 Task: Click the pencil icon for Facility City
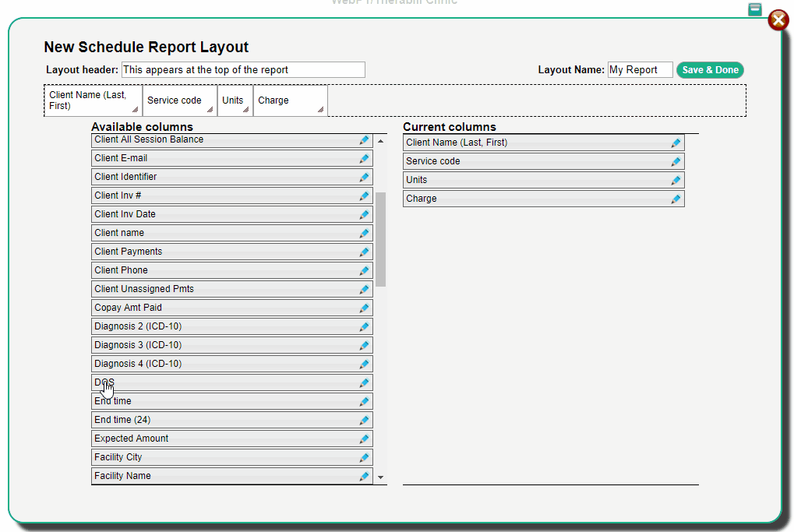point(364,459)
